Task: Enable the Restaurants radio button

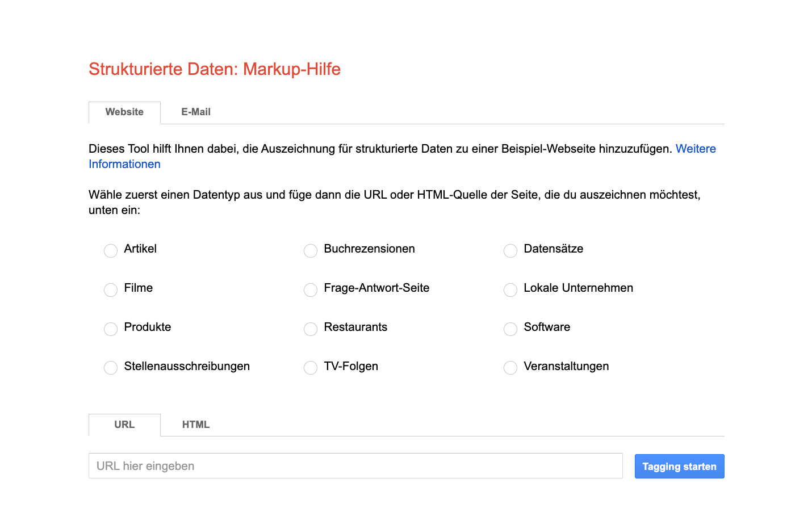Action: click(311, 329)
